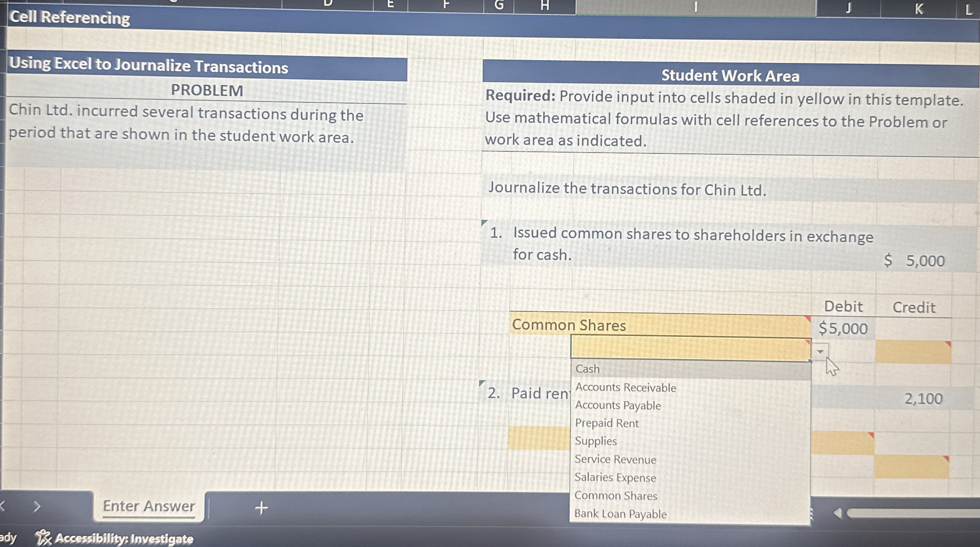Choose Salaries Expense from the options
Image resolution: width=980 pixels, height=547 pixels.
[x=615, y=477]
